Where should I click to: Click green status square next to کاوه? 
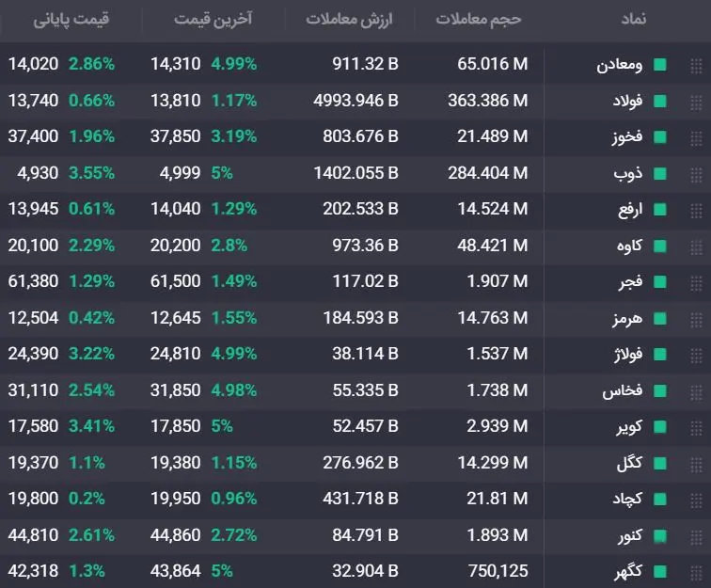point(660,246)
